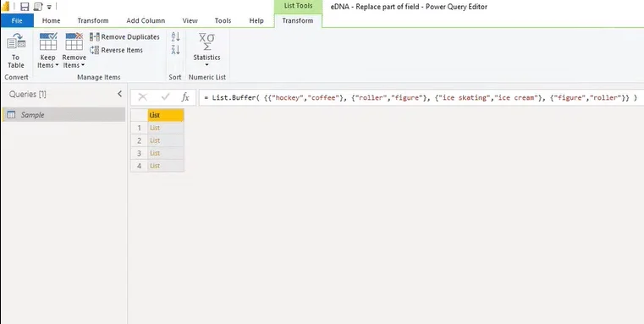Select the Sample query

coord(63,115)
